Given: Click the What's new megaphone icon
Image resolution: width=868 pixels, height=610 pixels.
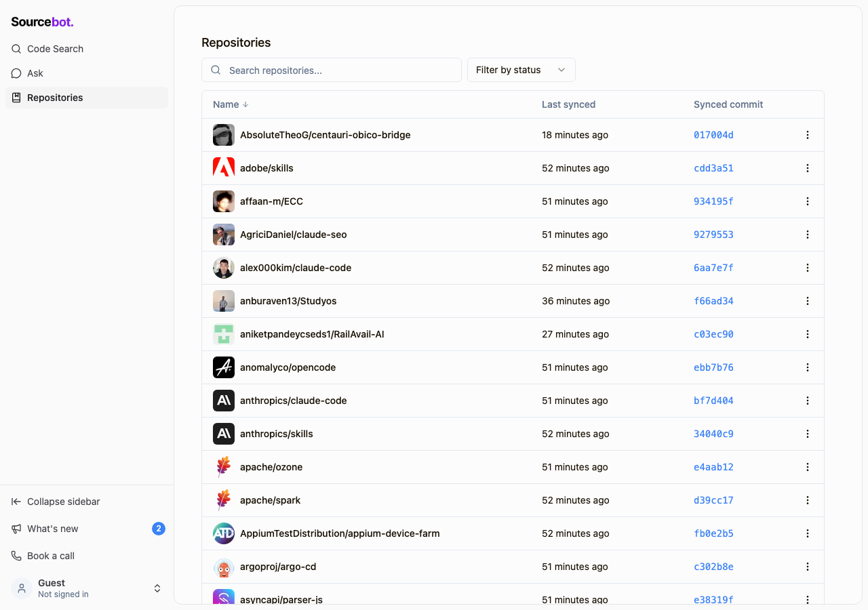Looking at the screenshot, I should 16,529.
